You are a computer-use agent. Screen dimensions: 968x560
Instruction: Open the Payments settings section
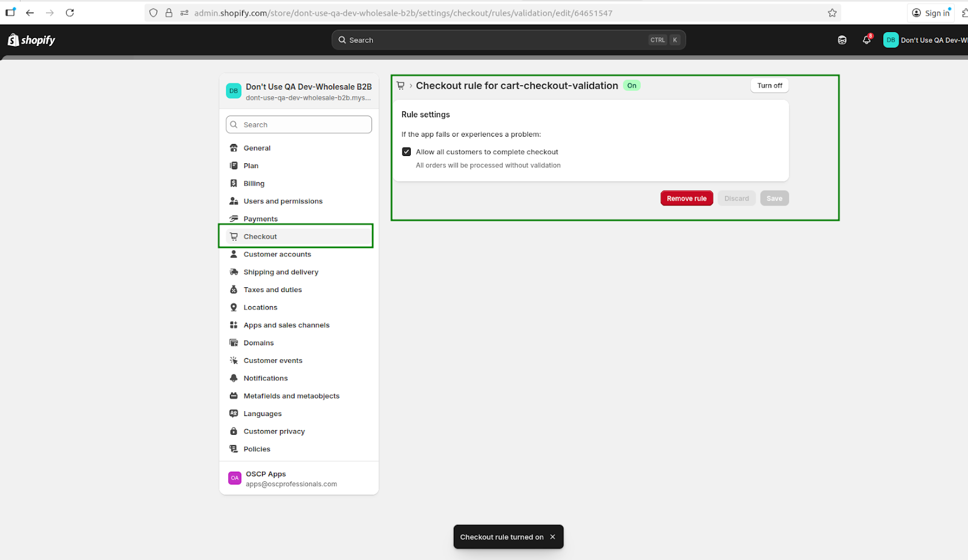pos(260,219)
